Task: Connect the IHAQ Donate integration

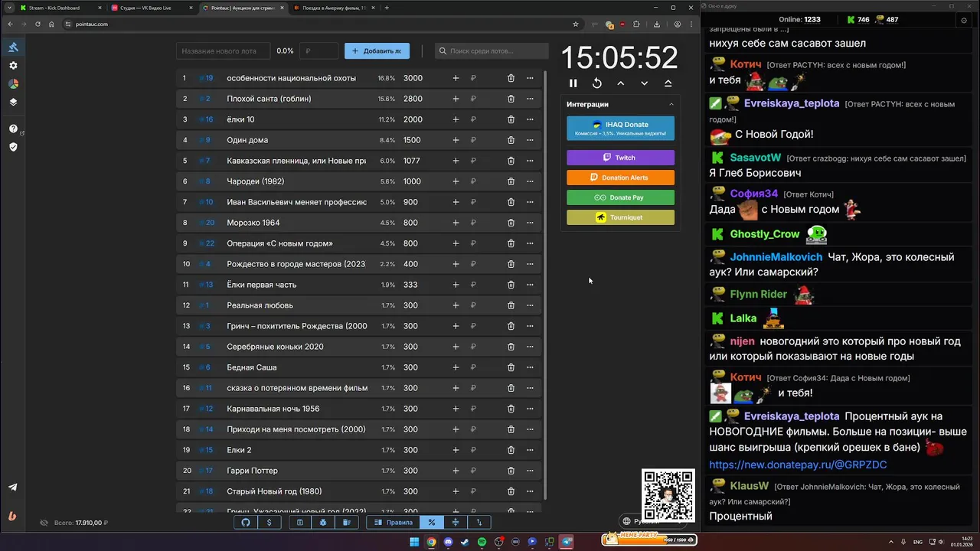Action: 620,129
